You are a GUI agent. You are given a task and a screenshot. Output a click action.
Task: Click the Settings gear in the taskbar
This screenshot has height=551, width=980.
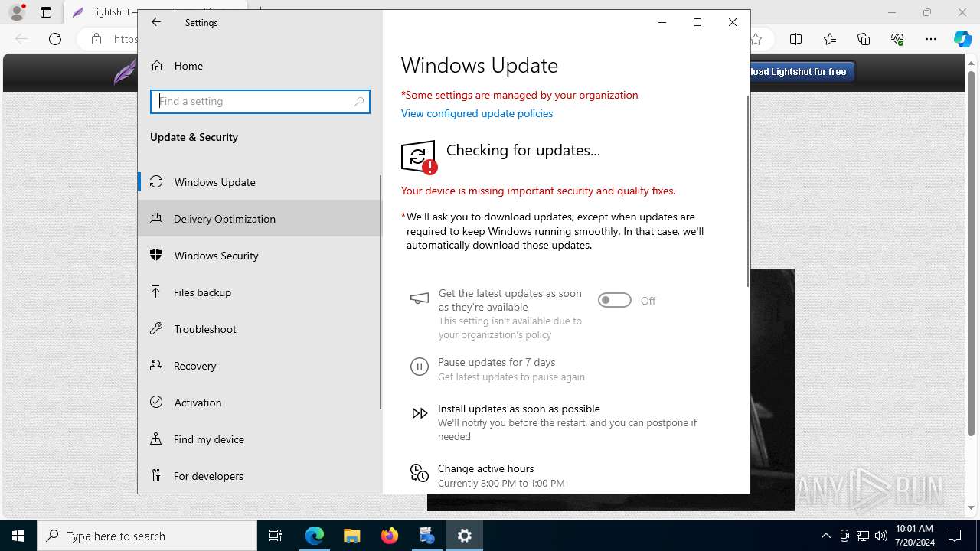click(465, 536)
